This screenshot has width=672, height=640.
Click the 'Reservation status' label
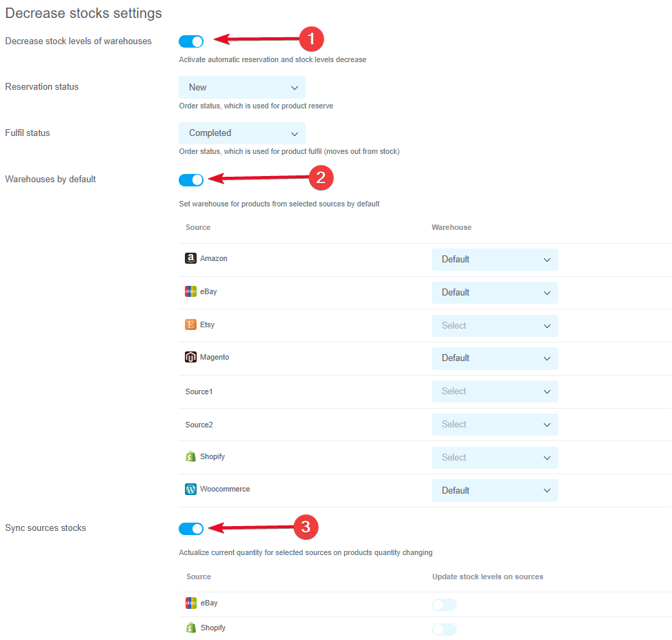(x=42, y=87)
